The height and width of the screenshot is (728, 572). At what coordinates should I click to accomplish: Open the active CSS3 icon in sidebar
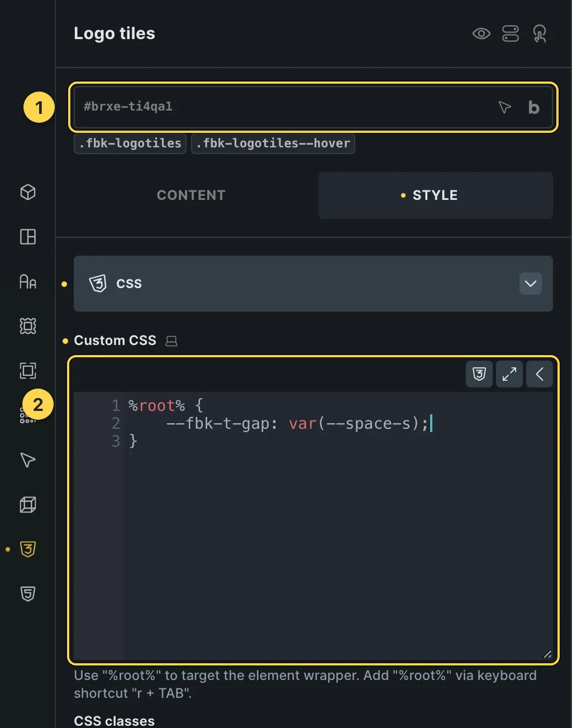click(28, 549)
